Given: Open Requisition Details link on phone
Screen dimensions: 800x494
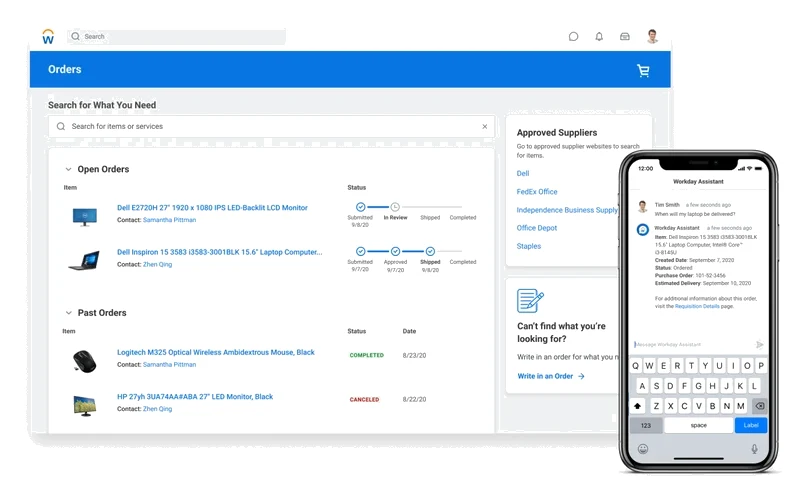Looking at the screenshot, I should pyautogui.click(x=697, y=306).
